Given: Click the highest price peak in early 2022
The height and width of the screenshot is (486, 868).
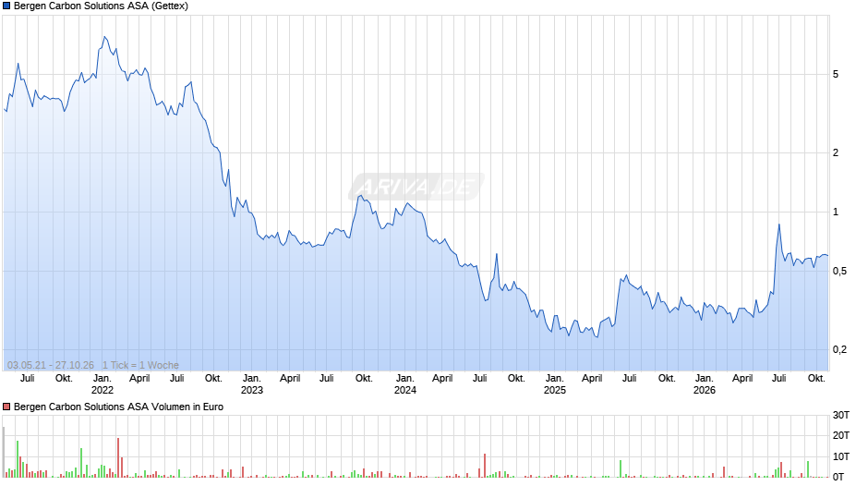Looking at the screenshot, I should 104,37.
